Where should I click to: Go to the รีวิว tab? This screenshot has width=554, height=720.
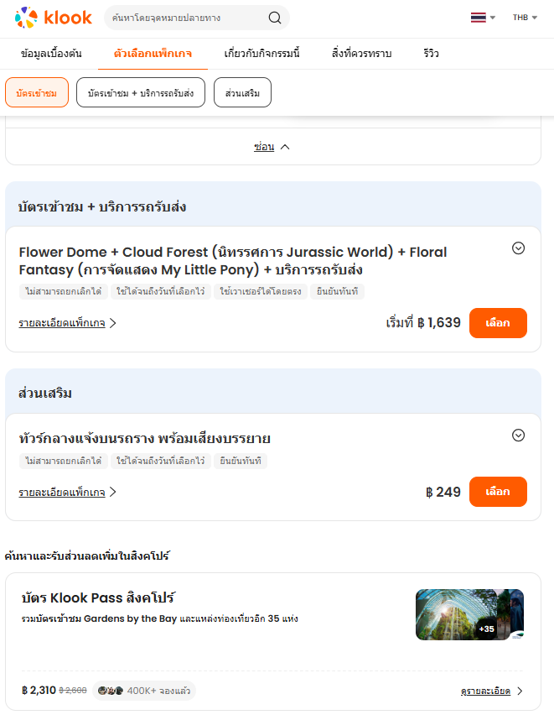(x=431, y=53)
